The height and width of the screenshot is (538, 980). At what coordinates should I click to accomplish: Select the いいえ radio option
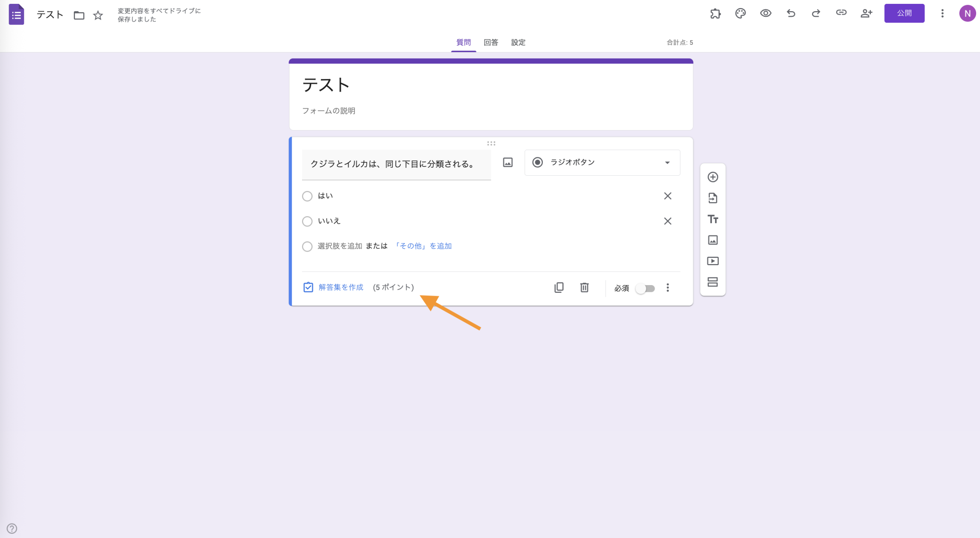pyautogui.click(x=307, y=221)
